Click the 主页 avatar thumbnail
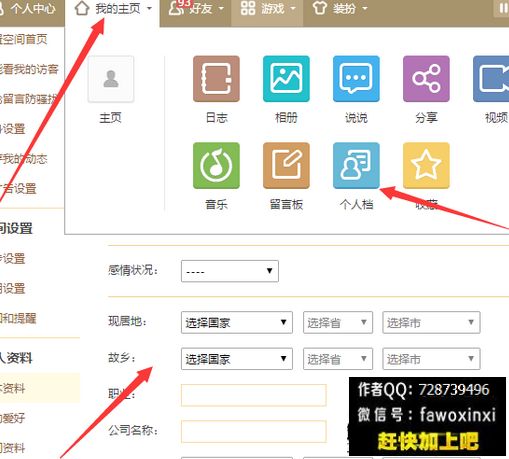 (x=111, y=79)
